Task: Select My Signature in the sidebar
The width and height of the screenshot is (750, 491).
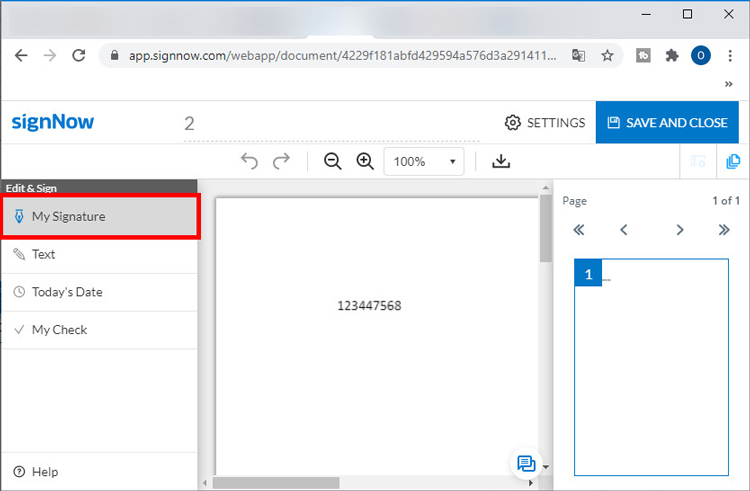Action: [99, 216]
